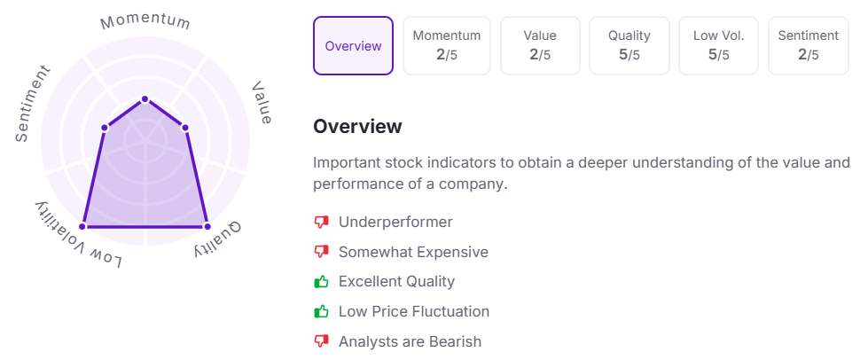Click the Quality vertex on radar chart

(207, 226)
